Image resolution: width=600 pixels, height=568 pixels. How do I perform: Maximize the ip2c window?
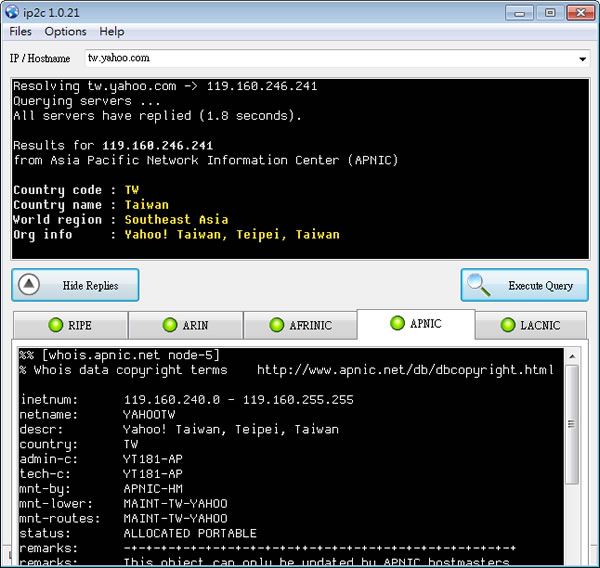(549, 13)
